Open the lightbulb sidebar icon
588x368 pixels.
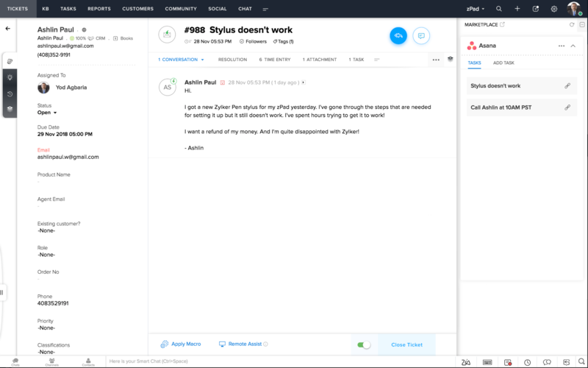[10, 77]
